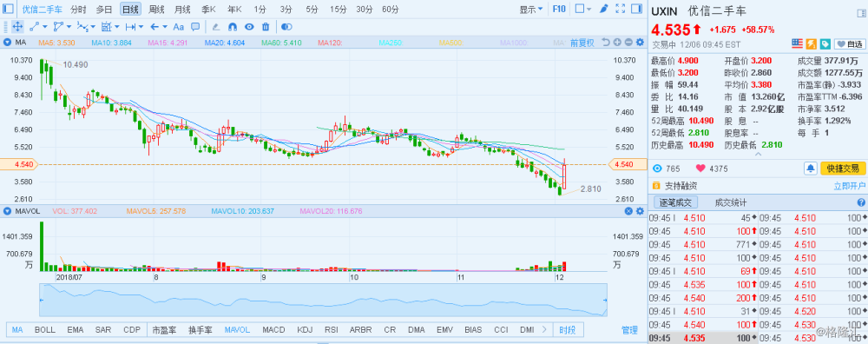Select the RSI indicator

tap(331, 330)
